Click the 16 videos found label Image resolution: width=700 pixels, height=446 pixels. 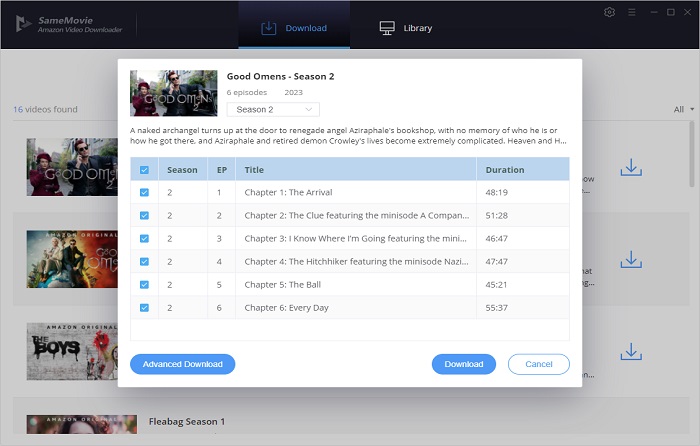45,109
